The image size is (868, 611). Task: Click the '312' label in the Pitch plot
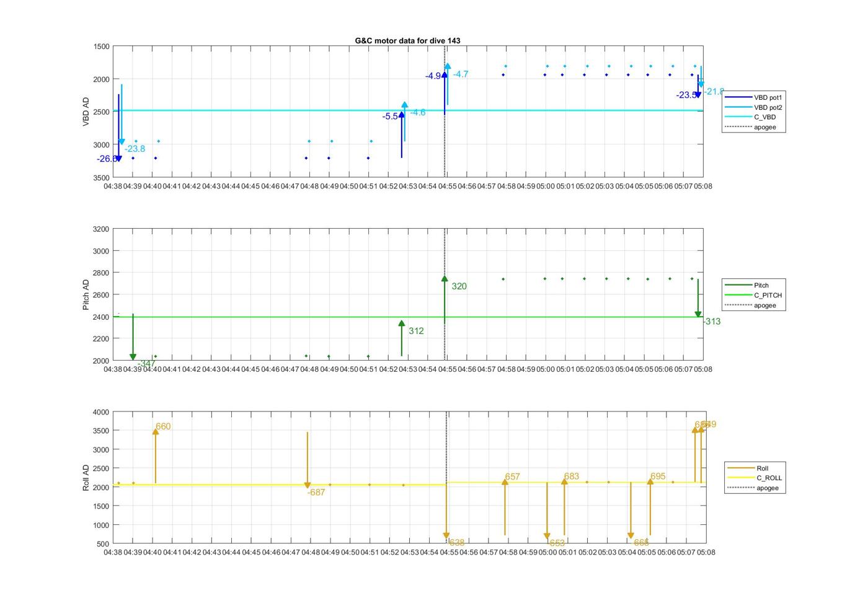tap(416, 331)
